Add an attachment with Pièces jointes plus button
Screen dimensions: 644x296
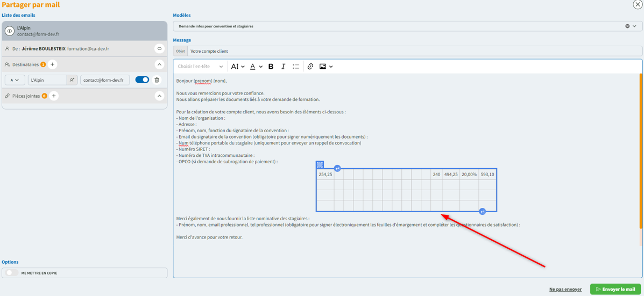click(x=54, y=96)
